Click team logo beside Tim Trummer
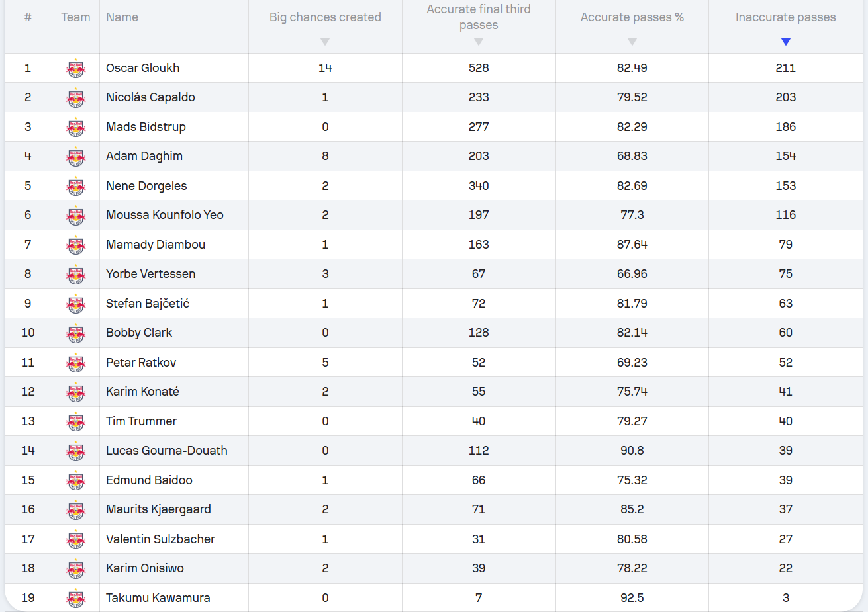 click(76, 421)
